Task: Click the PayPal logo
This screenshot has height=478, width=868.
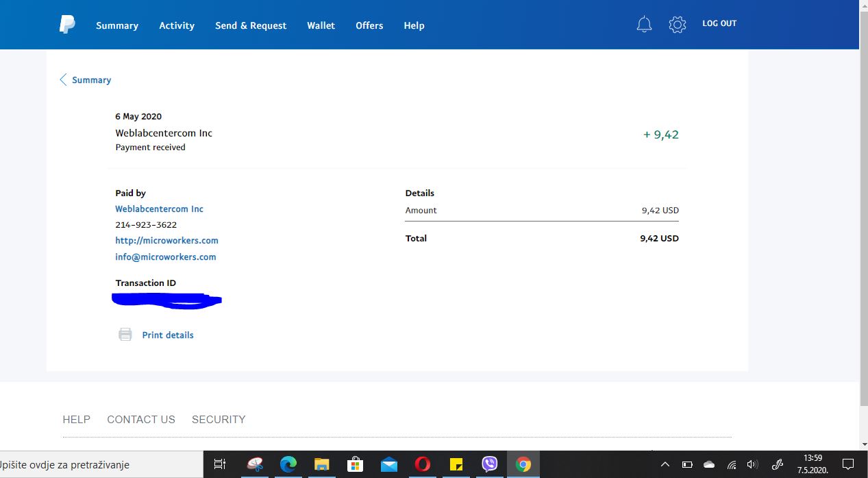Action: click(x=66, y=25)
